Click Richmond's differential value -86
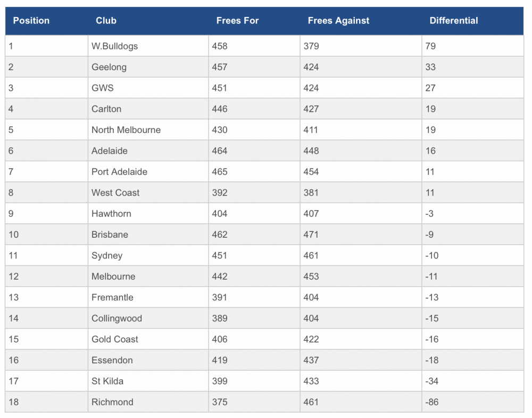Viewport: 532px width, 418px height. 431,403
